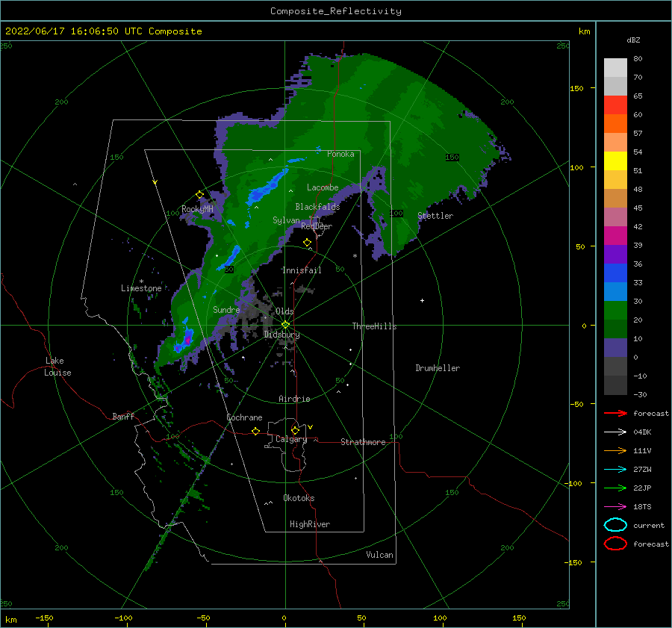Click the km unit label at top right

click(x=584, y=31)
